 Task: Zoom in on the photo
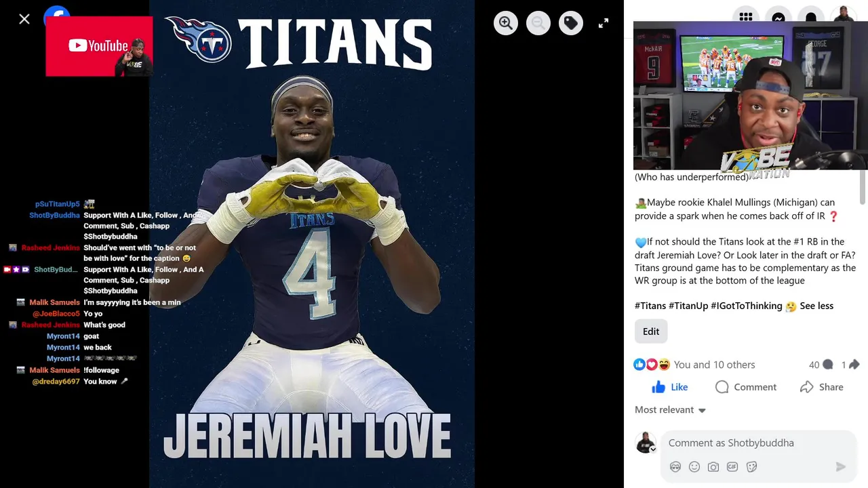coord(506,23)
